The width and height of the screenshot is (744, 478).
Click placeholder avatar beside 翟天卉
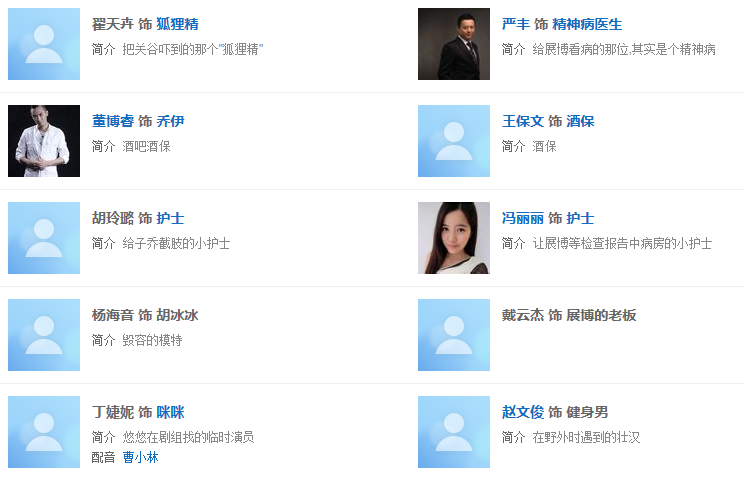[44, 44]
